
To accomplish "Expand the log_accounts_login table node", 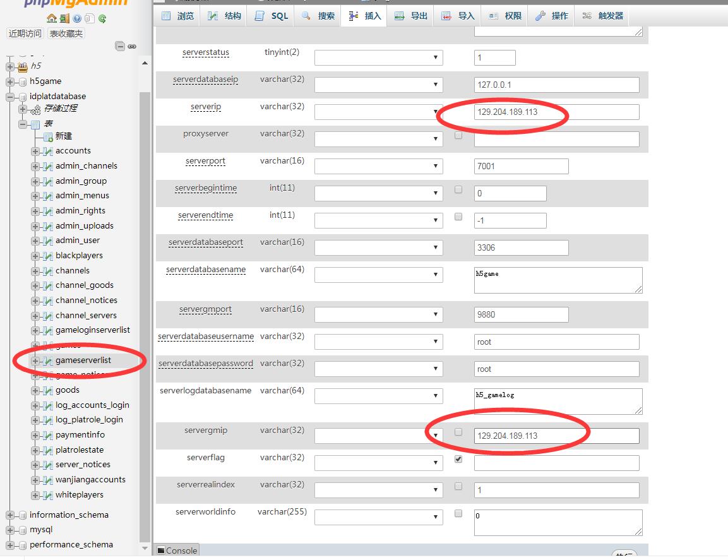I will pyautogui.click(x=35, y=406).
